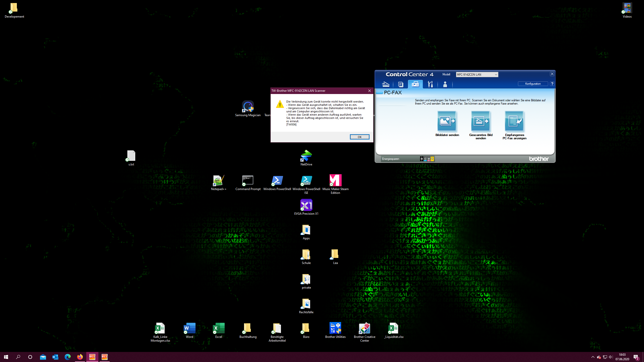Click the Bilddatei senden icon
Viewport: 644px width, 362px height.
click(x=447, y=121)
